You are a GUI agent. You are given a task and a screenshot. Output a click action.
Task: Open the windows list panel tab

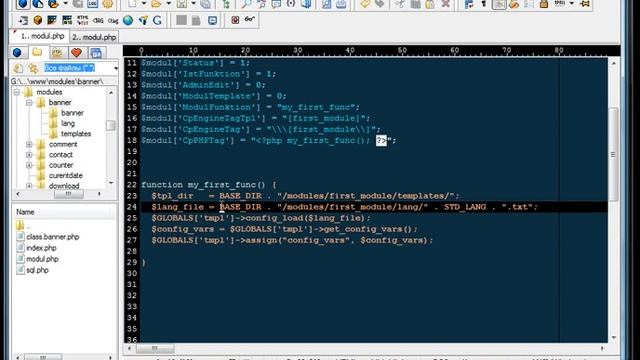pyautogui.click(x=96, y=53)
